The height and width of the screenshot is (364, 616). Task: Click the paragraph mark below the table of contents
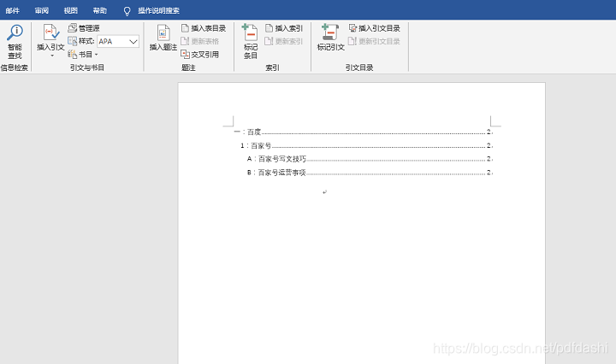(324, 192)
